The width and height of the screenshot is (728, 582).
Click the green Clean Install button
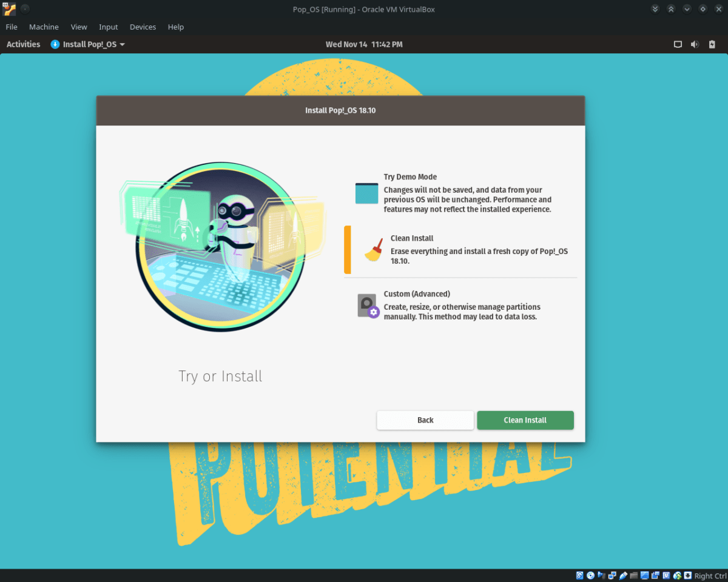click(x=525, y=420)
